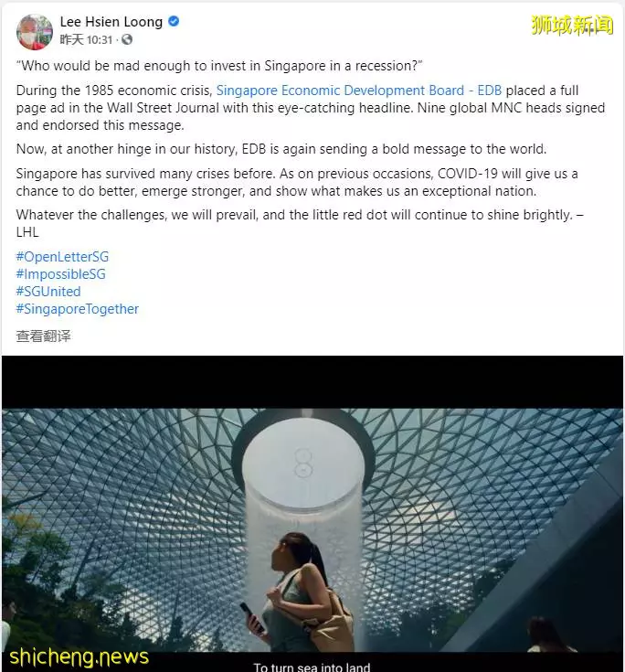Open Lee Hsien Loong's profile picture
This screenshot has height=672, width=625.
(35, 32)
